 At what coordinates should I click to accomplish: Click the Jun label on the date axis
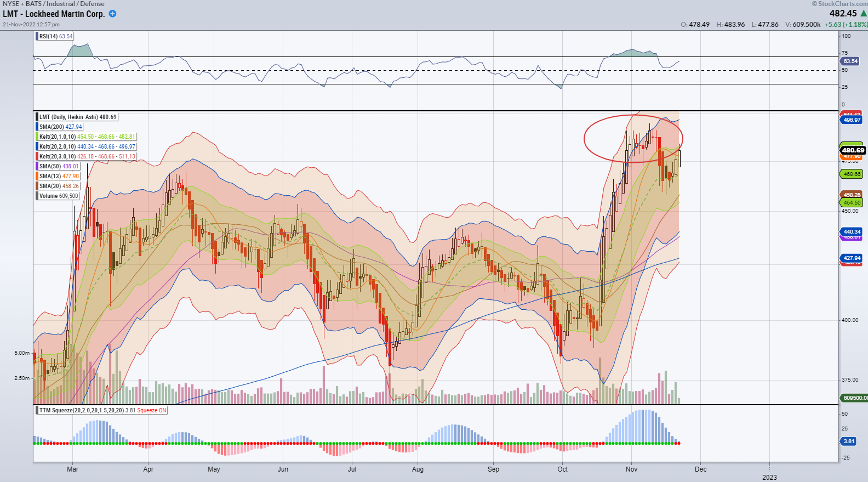[283, 469]
